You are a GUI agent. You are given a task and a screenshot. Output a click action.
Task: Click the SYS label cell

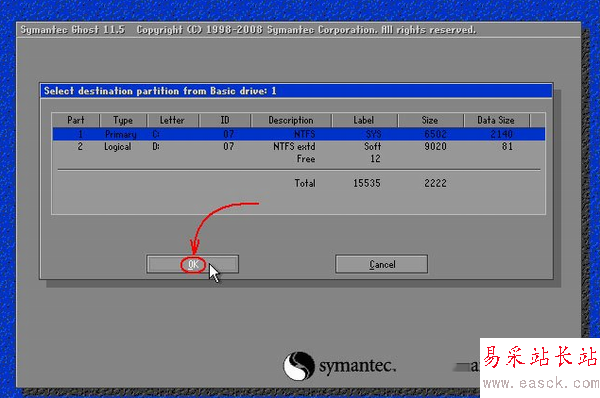click(x=373, y=134)
